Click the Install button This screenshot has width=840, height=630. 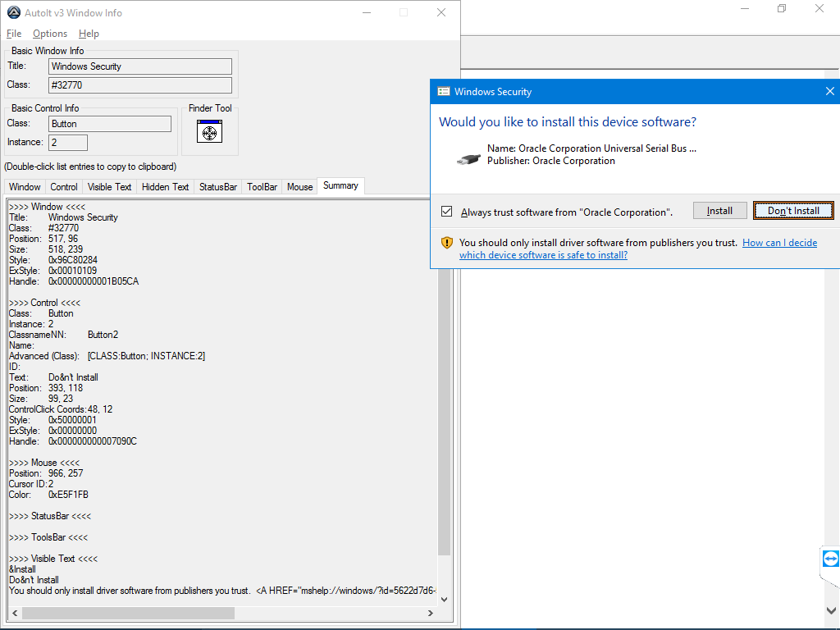pos(719,211)
